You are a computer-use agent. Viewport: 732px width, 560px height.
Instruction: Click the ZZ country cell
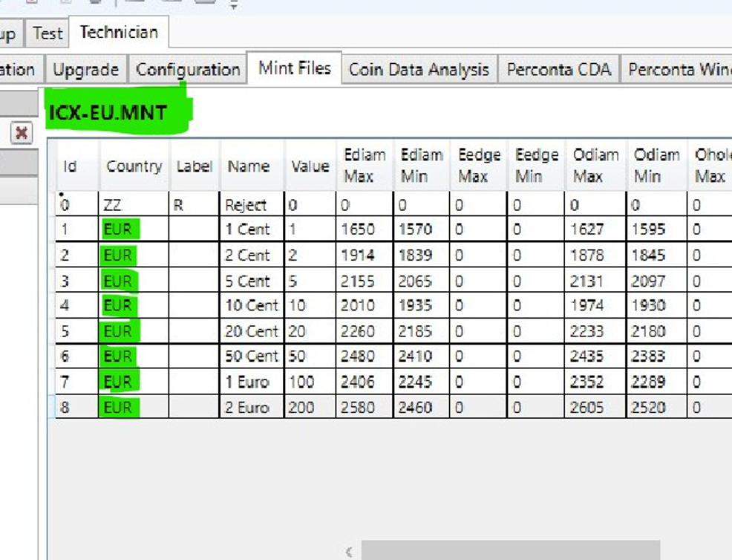(134, 204)
